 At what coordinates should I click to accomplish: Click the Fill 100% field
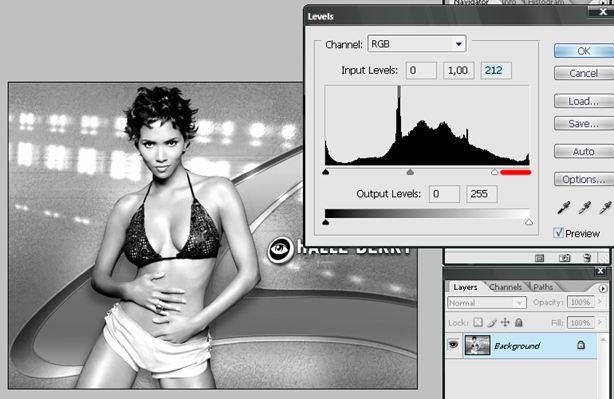[x=580, y=323]
